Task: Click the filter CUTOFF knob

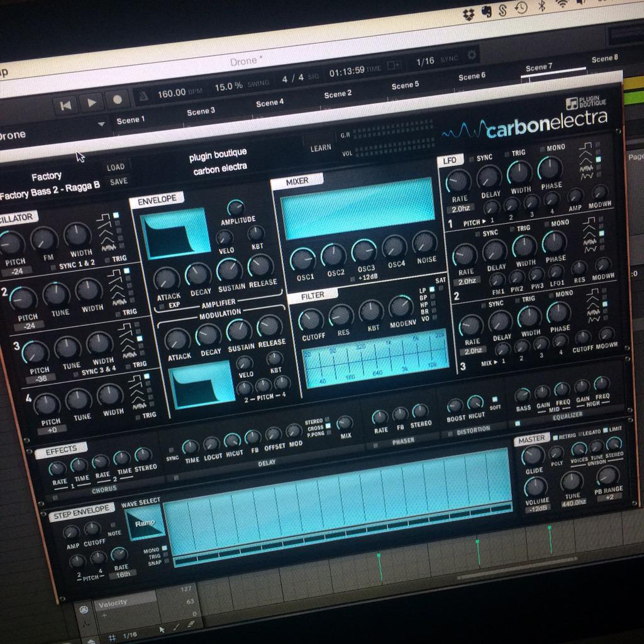Action: click(x=311, y=320)
